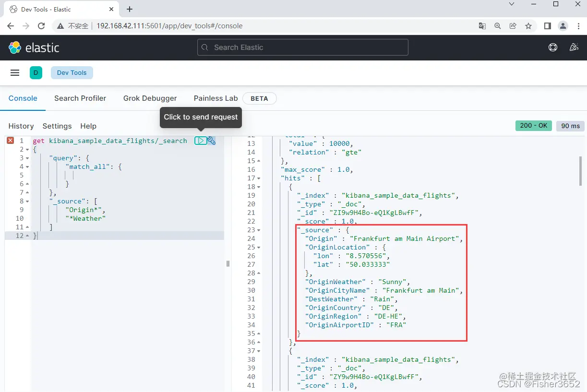The height and width of the screenshot is (392, 587).
Task: Click the "DestWeather" : "Rain" line
Action: pos(351,299)
